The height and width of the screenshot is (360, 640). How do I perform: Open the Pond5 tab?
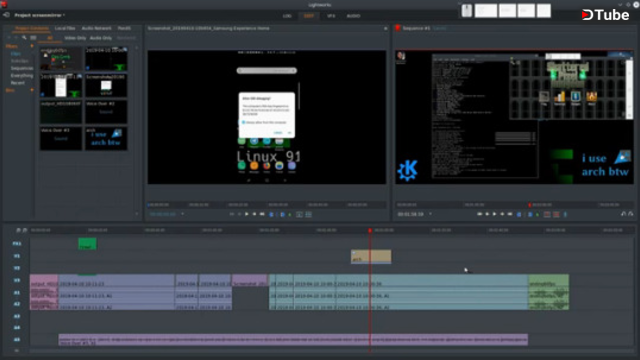click(124, 28)
